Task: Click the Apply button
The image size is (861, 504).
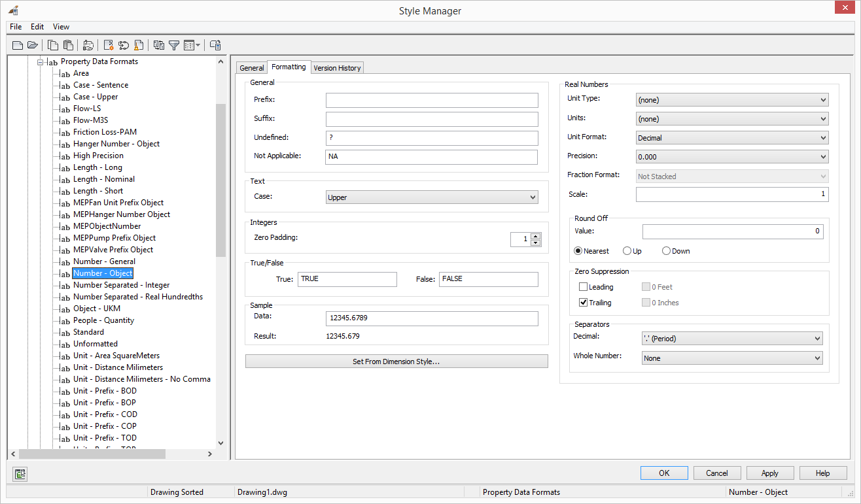Action: pyautogui.click(x=769, y=473)
